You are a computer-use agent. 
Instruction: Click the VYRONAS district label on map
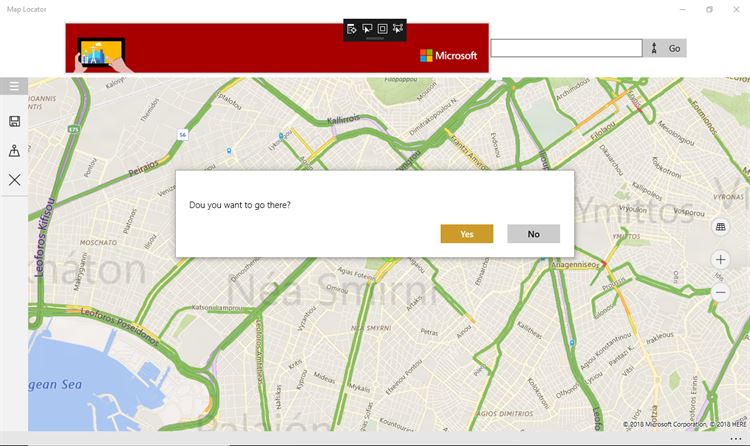(728, 197)
